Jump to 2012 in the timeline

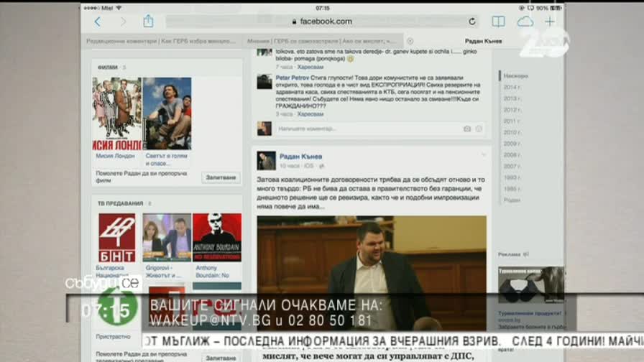click(512, 110)
